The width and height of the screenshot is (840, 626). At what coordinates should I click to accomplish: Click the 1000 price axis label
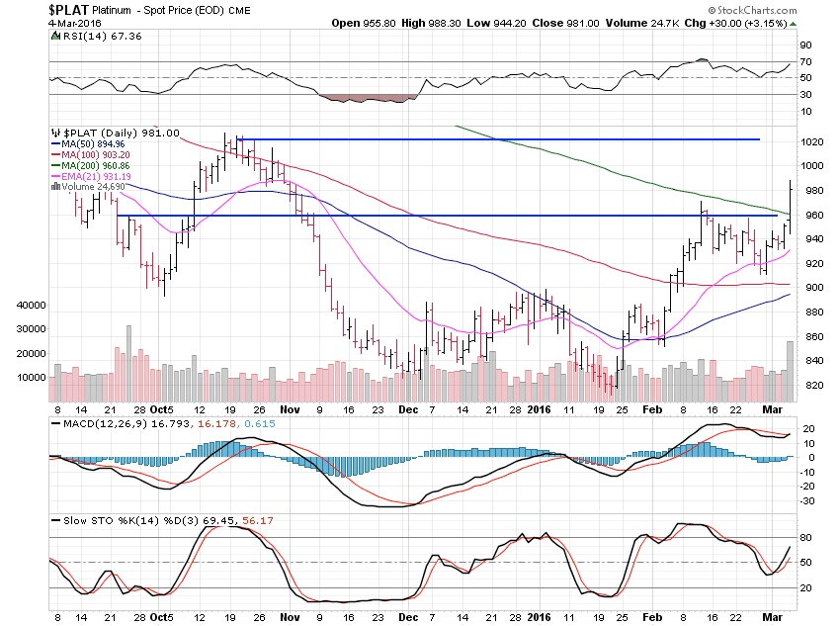(x=812, y=165)
